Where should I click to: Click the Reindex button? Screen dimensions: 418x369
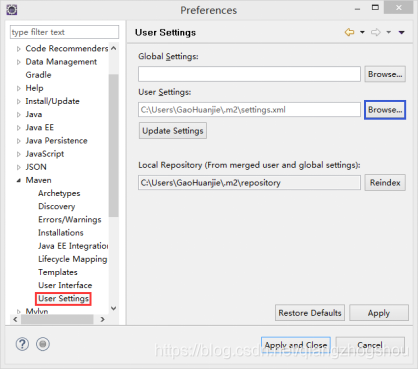point(385,183)
